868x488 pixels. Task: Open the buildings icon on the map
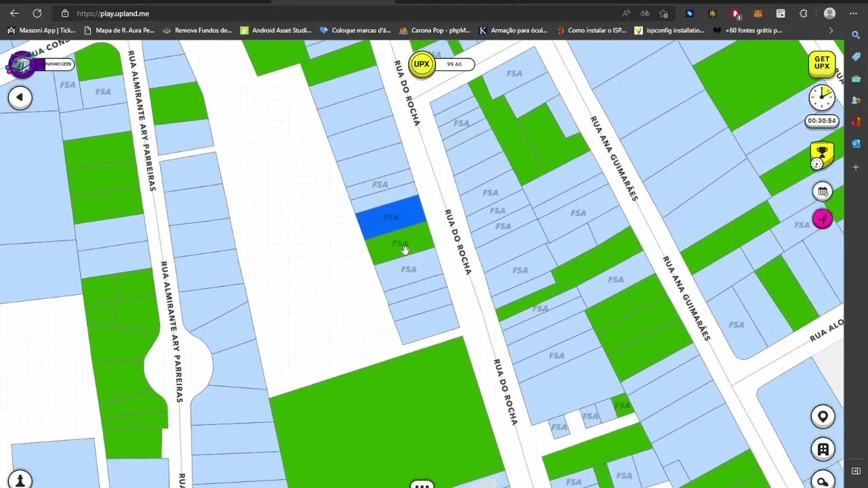pos(823,449)
